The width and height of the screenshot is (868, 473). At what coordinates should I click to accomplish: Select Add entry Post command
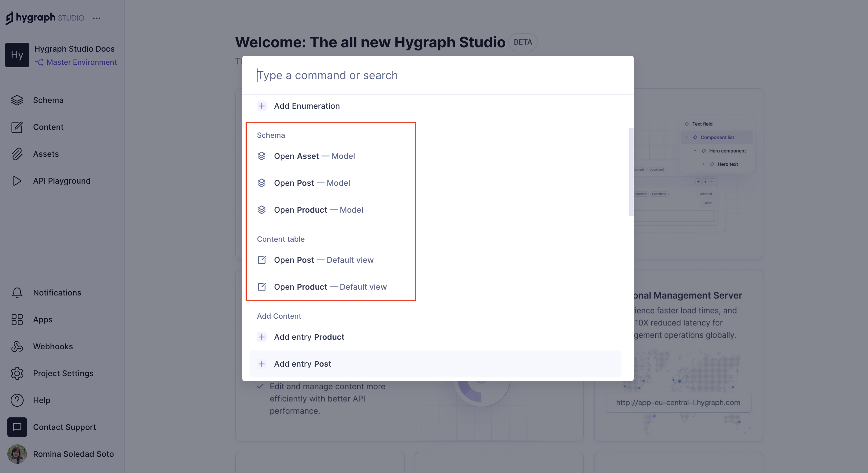click(435, 364)
